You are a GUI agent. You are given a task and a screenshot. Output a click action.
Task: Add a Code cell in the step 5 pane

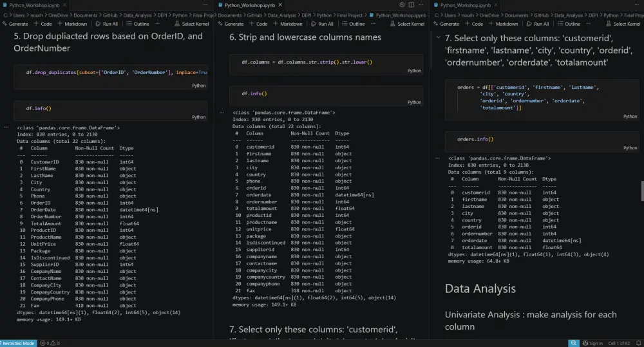(43, 24)
